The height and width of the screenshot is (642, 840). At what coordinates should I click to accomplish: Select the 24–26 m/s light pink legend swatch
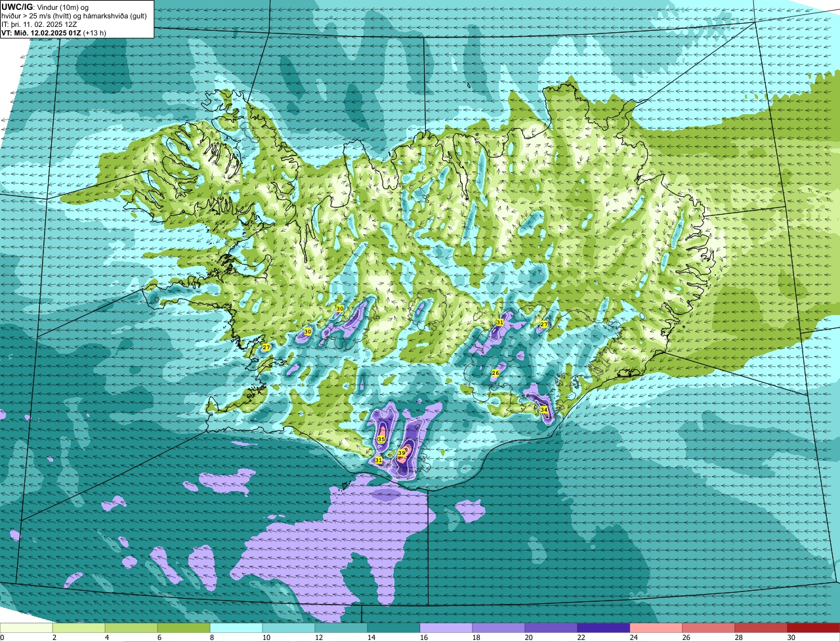(x=656, y=628)
